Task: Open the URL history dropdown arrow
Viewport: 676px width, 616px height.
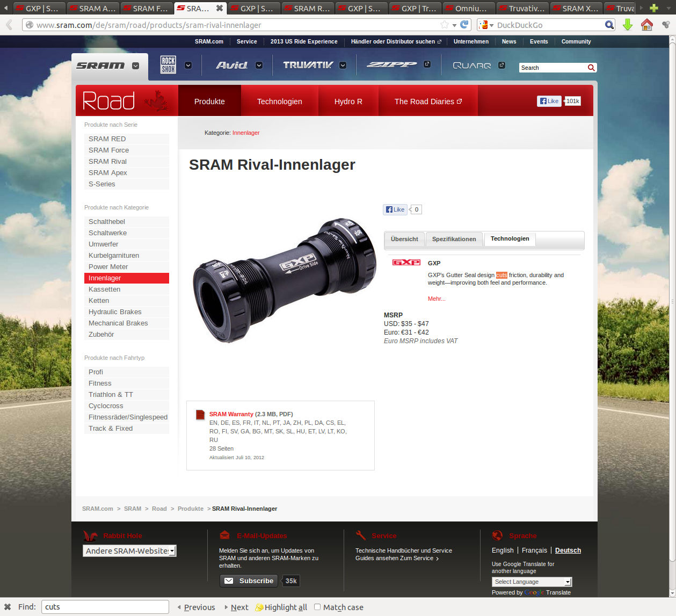Action: [454, 25]
